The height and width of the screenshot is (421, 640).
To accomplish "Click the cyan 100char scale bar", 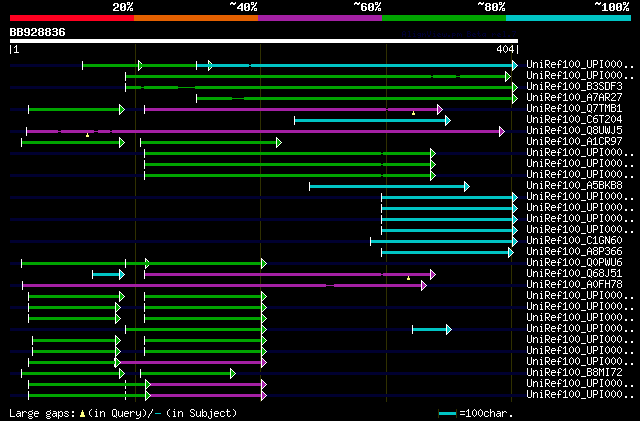I will [447, 414].
